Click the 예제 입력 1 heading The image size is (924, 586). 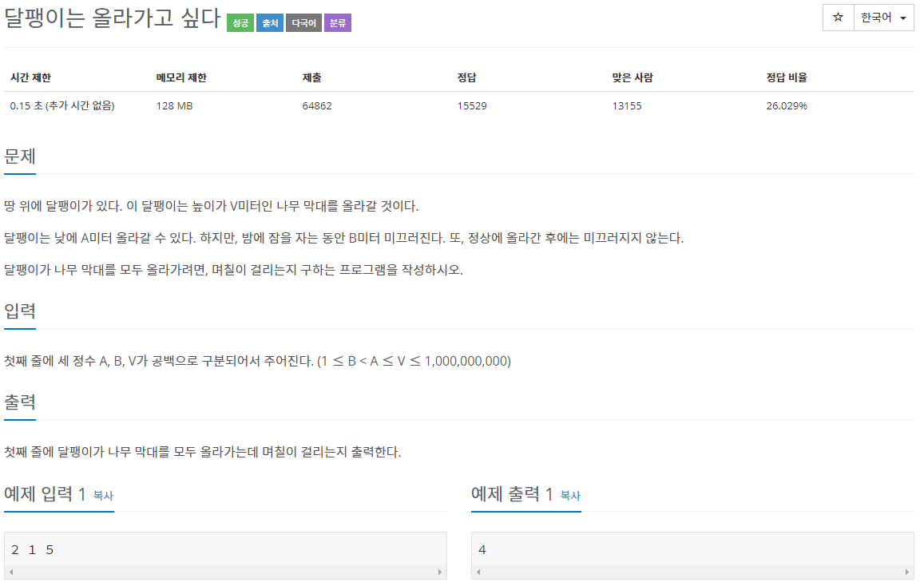coord(45,493)
